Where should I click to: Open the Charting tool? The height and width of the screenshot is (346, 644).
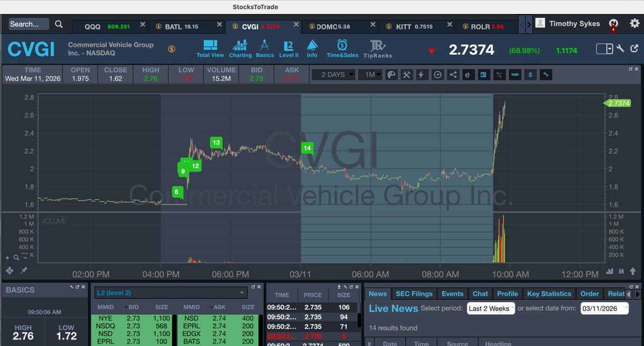tap(240, 48)
